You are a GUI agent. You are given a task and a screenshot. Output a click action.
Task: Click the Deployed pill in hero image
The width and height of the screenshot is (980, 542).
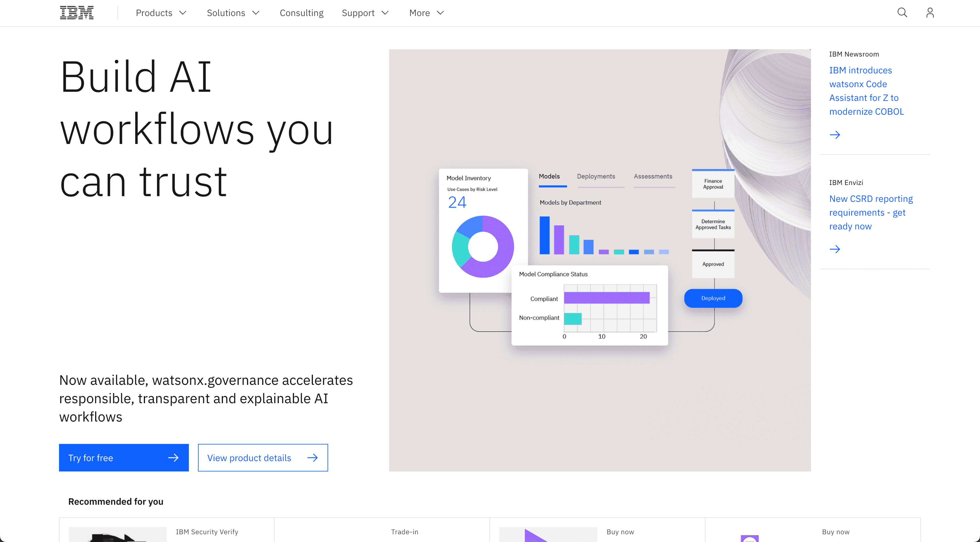point(713,298)
